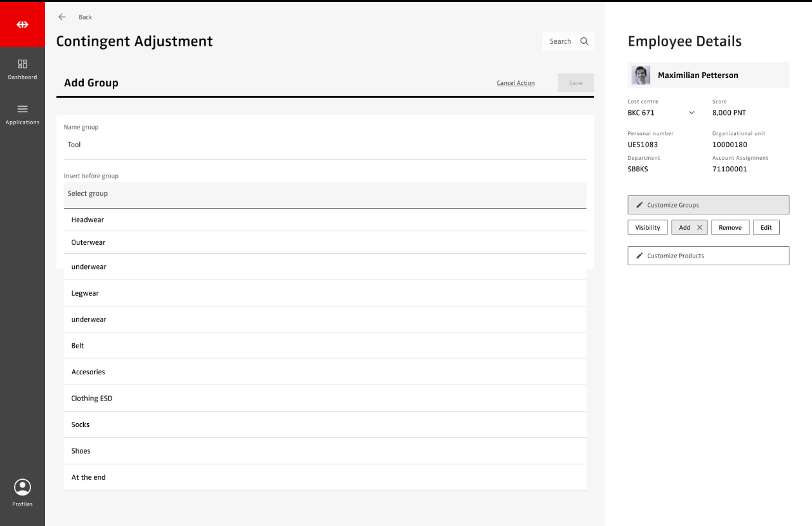
Task: Expand the Cost centre dropdown chevron
Action: (691, 113)
